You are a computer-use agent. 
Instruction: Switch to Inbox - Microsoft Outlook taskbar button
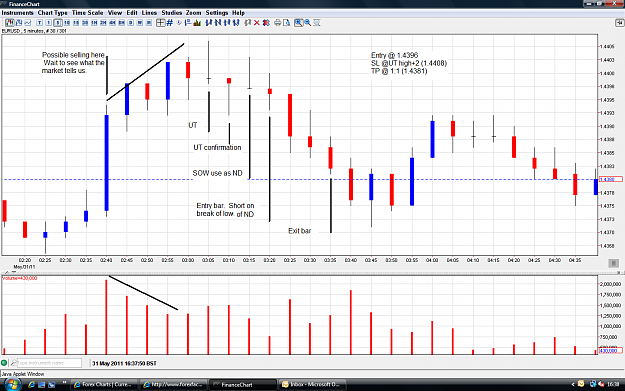tap(312, 385)
